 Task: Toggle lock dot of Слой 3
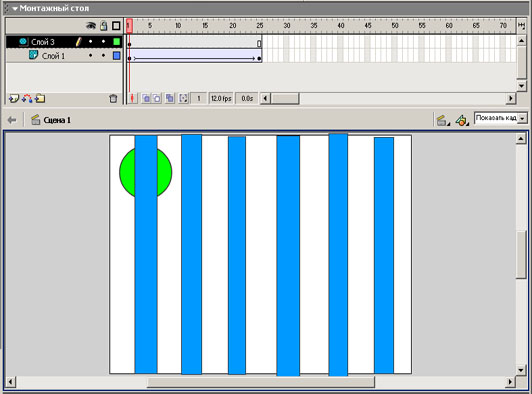103,42
